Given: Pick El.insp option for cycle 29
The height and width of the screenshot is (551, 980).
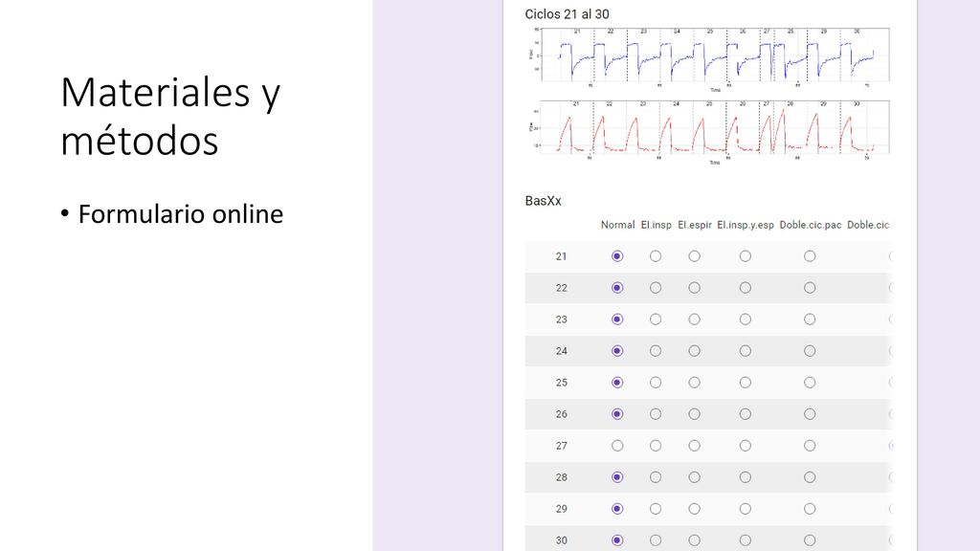Looking at the screenshot, I should pyautogui.click(x=656, y=509).
